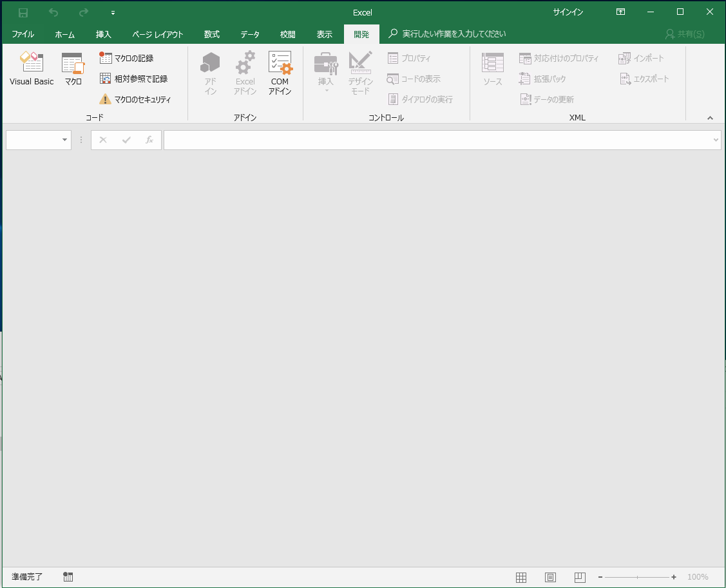Select the ページ レイアウト view icon
The image size is (726, 588).
[x=550, y=576]
